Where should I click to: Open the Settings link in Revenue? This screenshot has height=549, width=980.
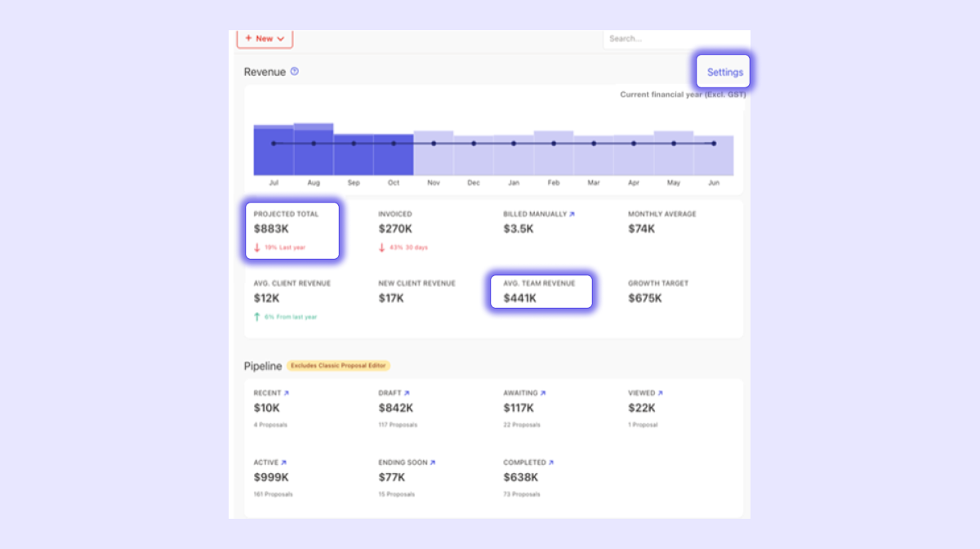(724, 72)
